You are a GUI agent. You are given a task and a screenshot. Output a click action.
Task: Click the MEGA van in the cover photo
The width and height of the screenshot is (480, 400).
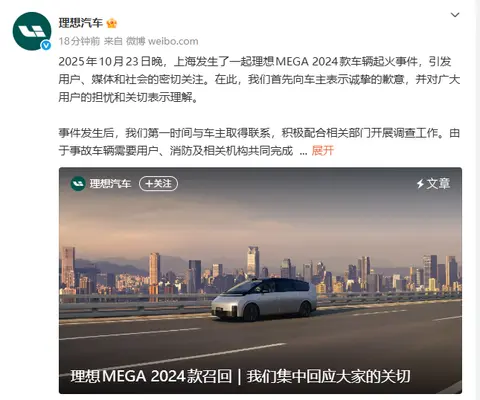pyautogui.click(x=264, y=299)
